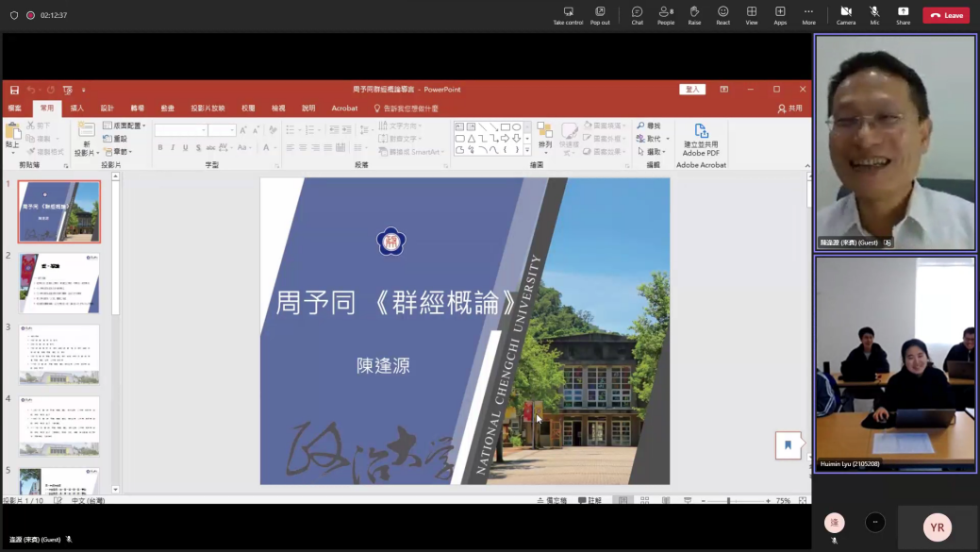This screenshot has height=552, width=980.
Task: Fit slide to current window icon
Action: [x=803, y=501]
